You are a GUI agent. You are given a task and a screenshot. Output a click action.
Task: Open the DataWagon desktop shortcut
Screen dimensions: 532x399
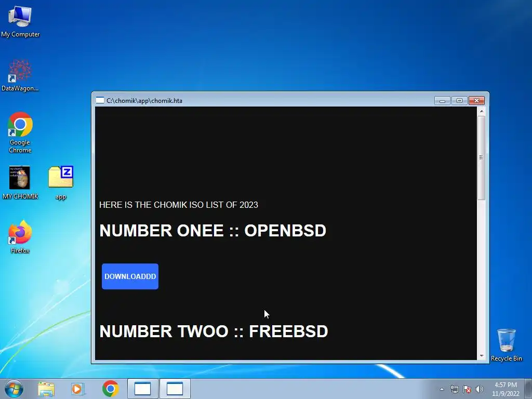click(x=20, y=75)
